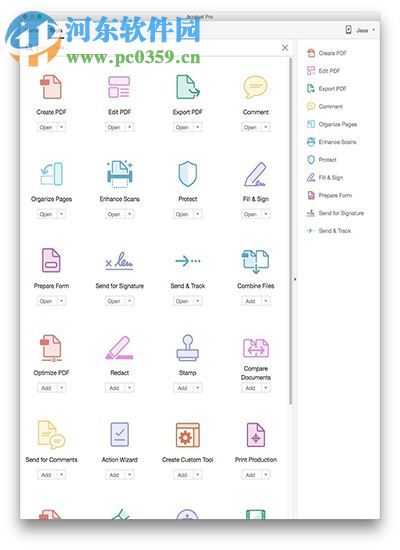The width and height of the screenshot is (400, 550).
Task: Click Open button under Enhance Scans
Action: point(114,214)
